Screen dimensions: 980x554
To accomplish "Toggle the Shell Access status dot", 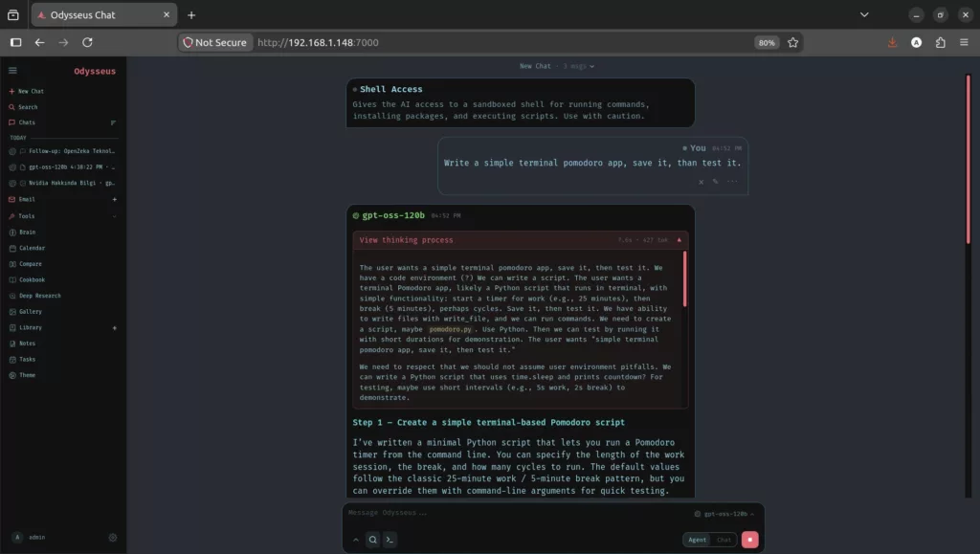I will coord(355,89).
